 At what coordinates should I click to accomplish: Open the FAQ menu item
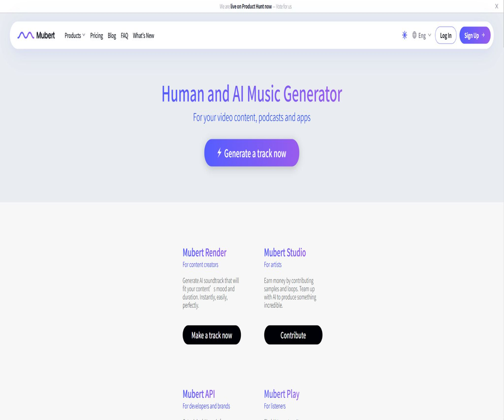124,36
